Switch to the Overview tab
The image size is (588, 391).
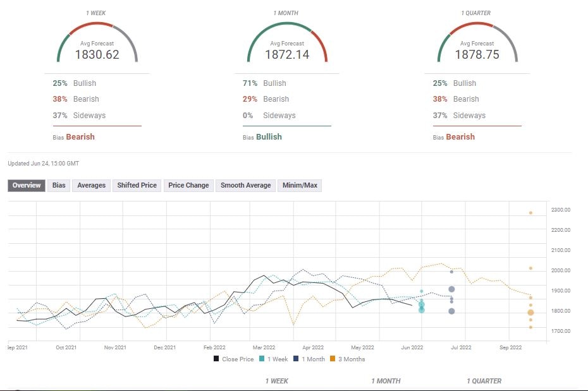click(25, 185)
